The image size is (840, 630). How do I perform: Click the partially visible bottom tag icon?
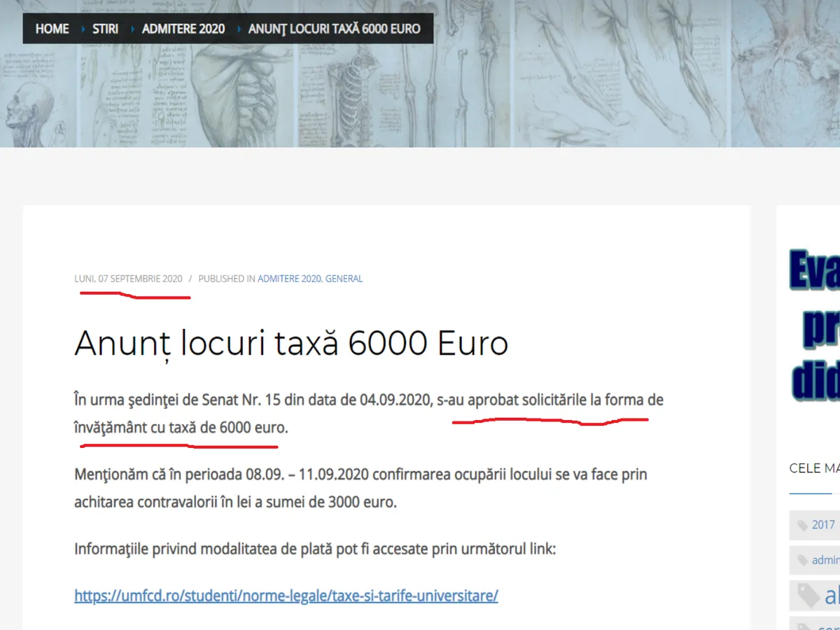802,626
